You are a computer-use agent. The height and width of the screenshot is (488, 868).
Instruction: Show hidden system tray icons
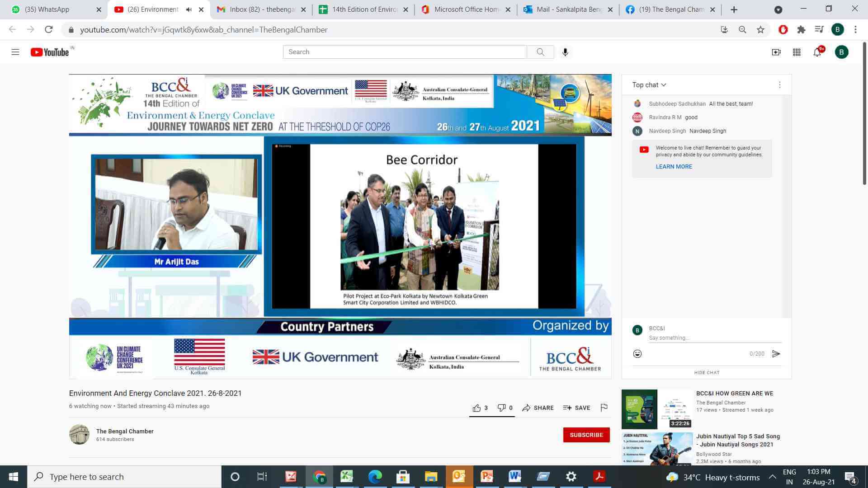click(x=773, y=477)
